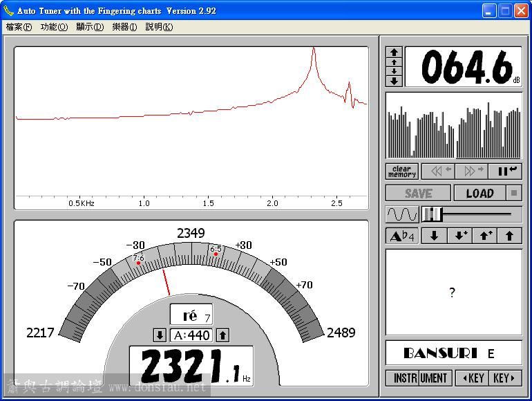Image resolution: width=532 pixels, height=401 pixels.
Task: Lower the A:440 reference pitch with the down arrow
Action: click(160, 335)
